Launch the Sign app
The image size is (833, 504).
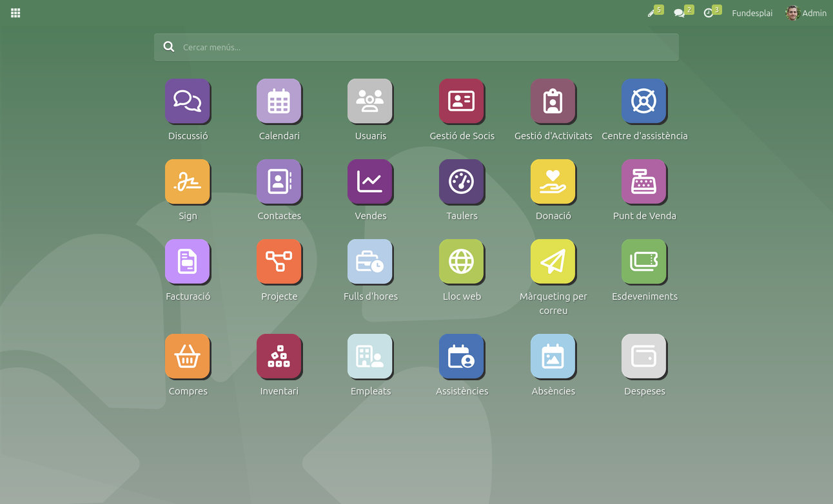point(188,182)
